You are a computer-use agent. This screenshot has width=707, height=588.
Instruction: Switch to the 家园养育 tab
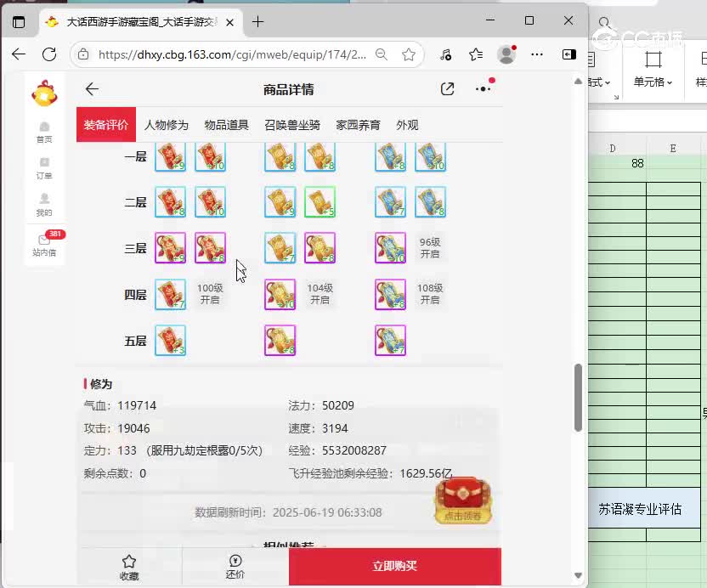(x=358, y=125)
